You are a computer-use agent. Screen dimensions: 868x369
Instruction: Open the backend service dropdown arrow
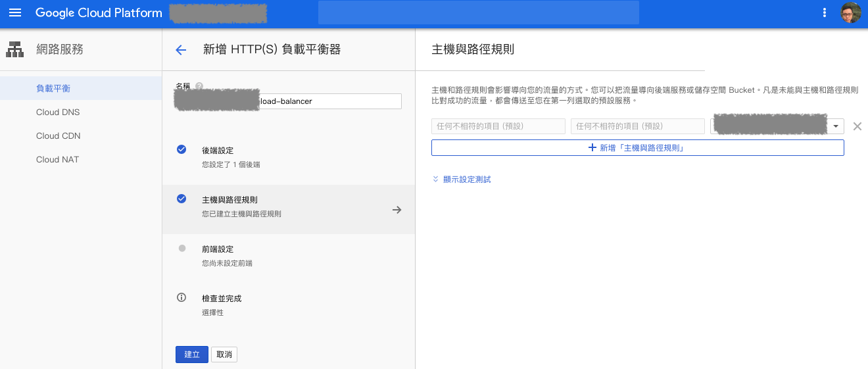pyautogui.click(x=836, y=126)
